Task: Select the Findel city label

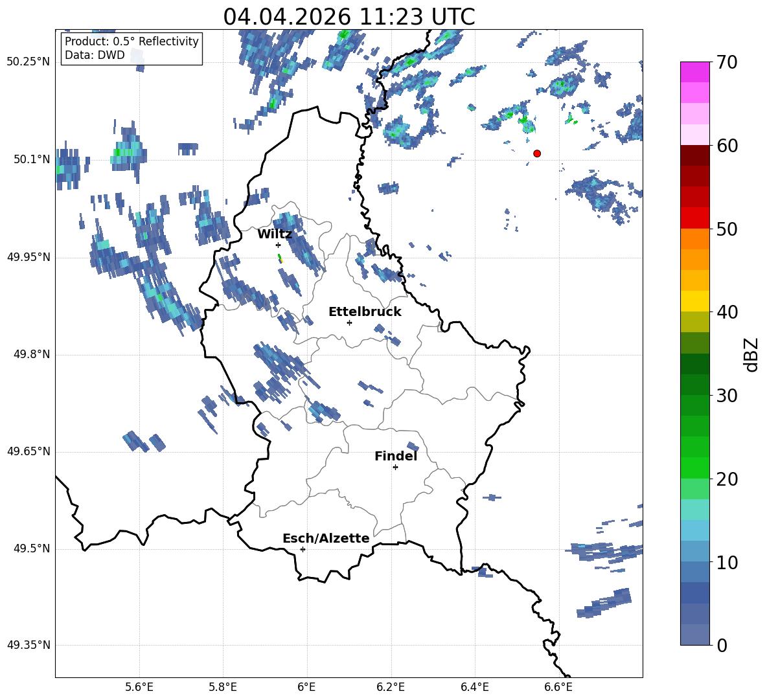Action: (x=396, y=456)
